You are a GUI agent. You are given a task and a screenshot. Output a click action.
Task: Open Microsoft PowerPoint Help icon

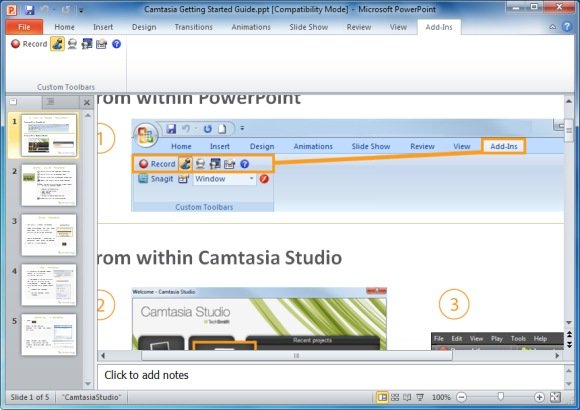coord(567,27)
